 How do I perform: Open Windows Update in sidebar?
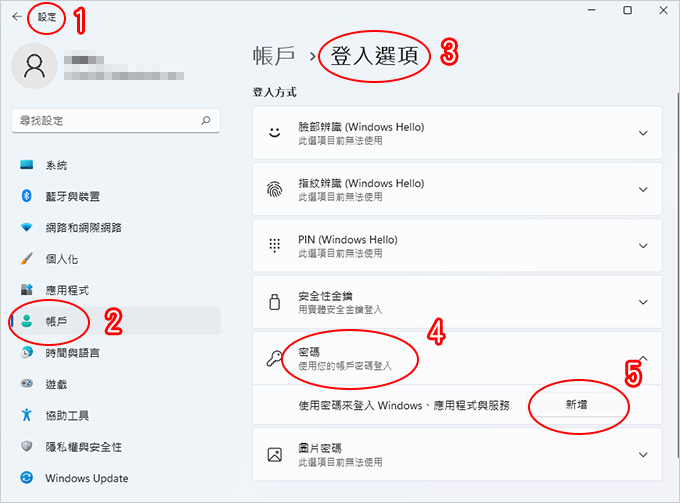pyautogui.click(x=116, y=477)
